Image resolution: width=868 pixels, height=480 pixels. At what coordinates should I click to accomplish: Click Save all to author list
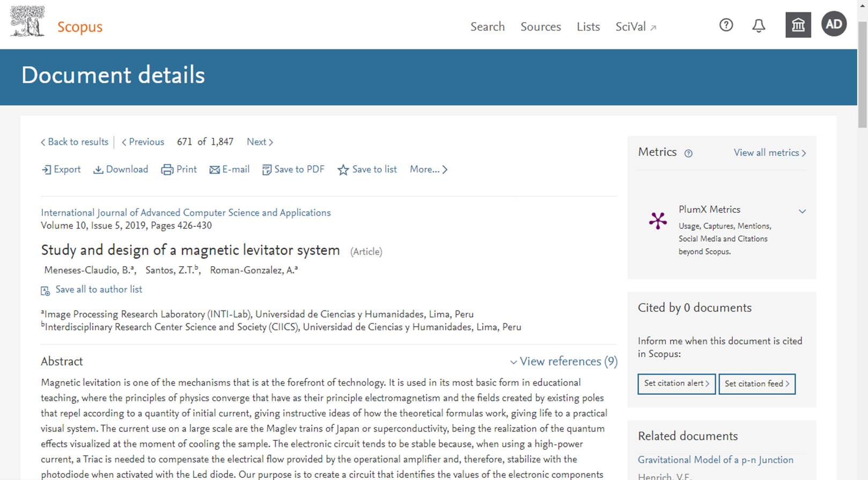[x=99, y=290]
